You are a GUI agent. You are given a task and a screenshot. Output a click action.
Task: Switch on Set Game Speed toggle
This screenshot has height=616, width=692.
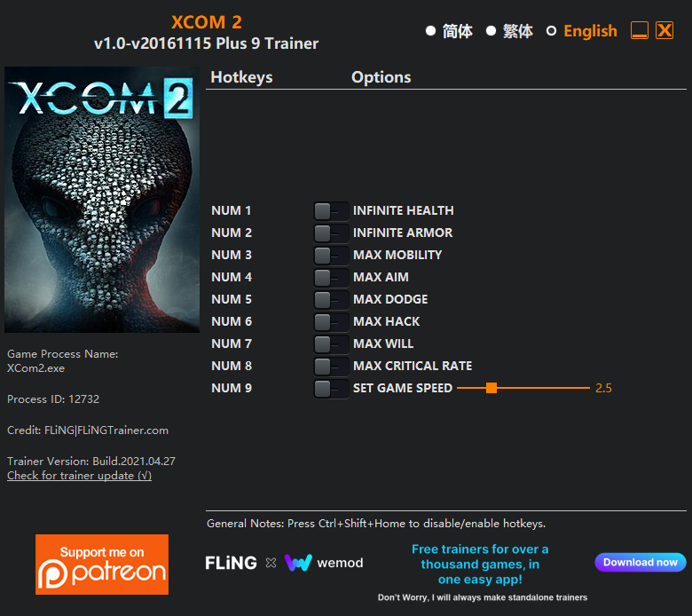(x=331, y=388)
